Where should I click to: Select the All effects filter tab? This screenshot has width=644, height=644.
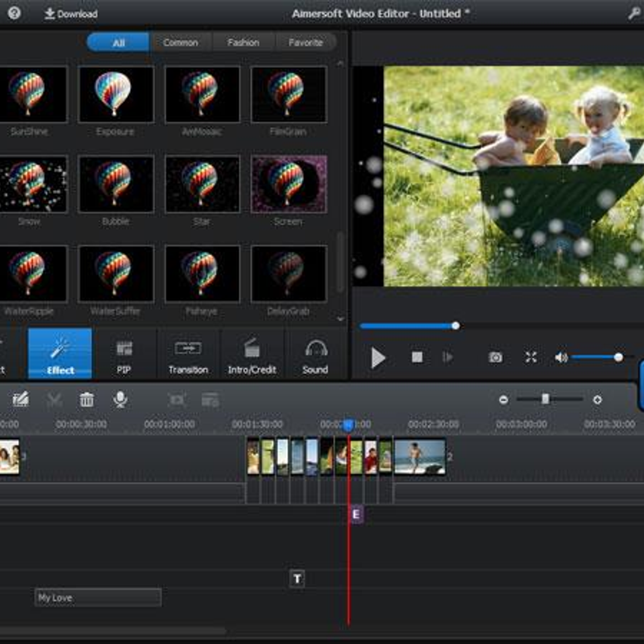pos(118,43)
